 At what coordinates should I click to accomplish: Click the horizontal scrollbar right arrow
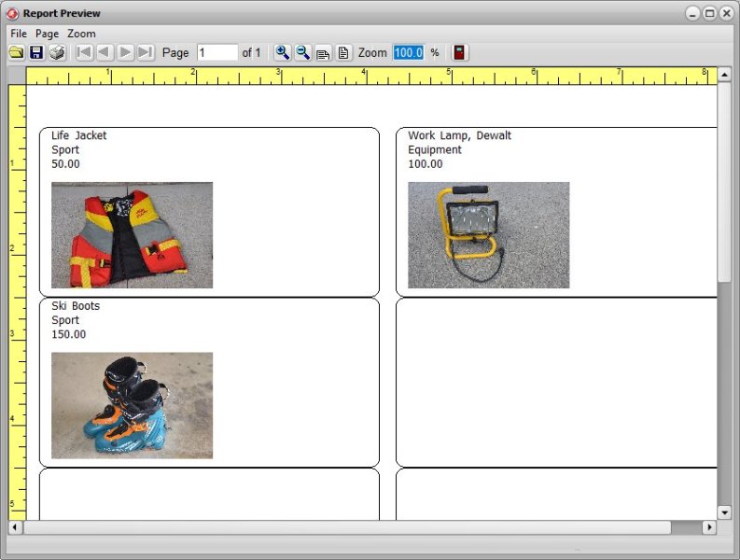709,527
